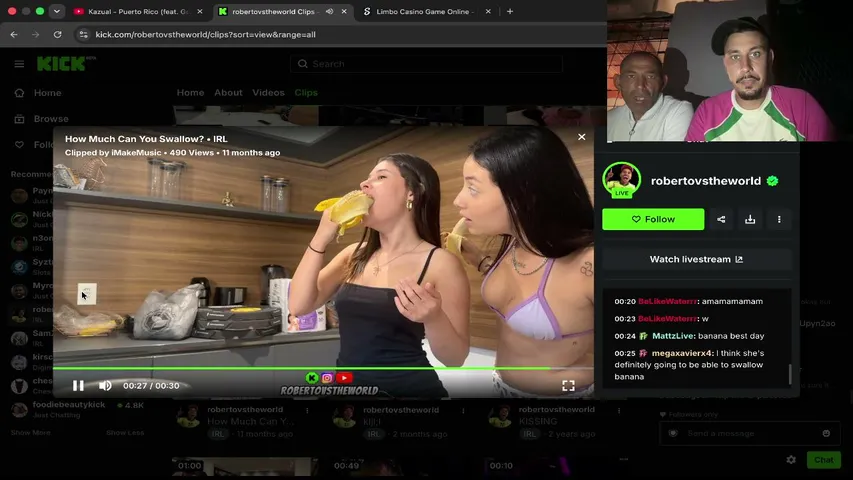Seek on the green clip progress bar
The image size is (853, 480).
(x=323, y=368)
